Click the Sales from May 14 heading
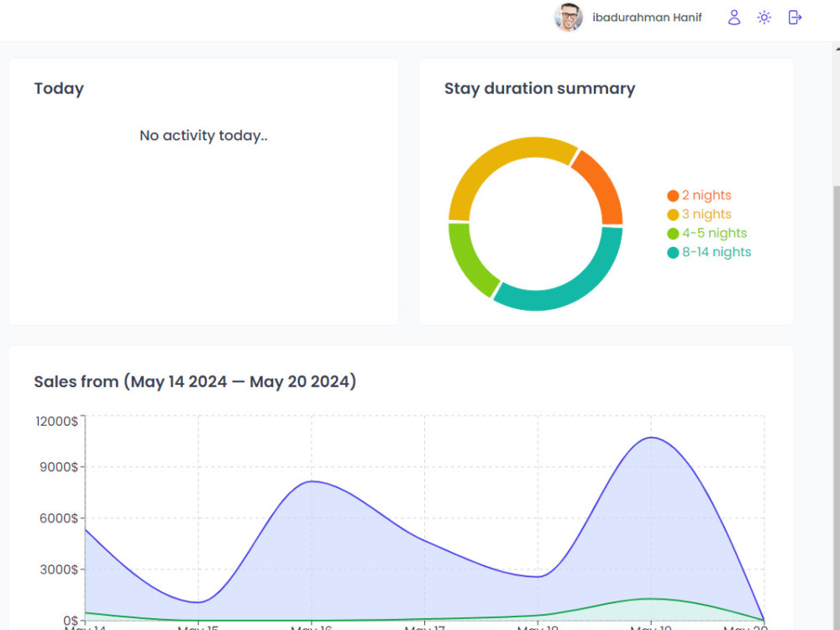 pos(195,381)
